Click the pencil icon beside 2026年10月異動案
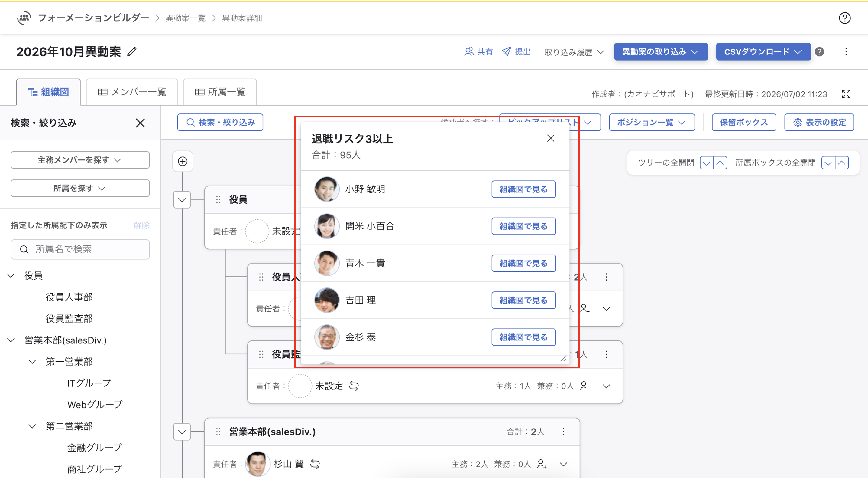Screen dimensions: 868x483 pos(132,52)
